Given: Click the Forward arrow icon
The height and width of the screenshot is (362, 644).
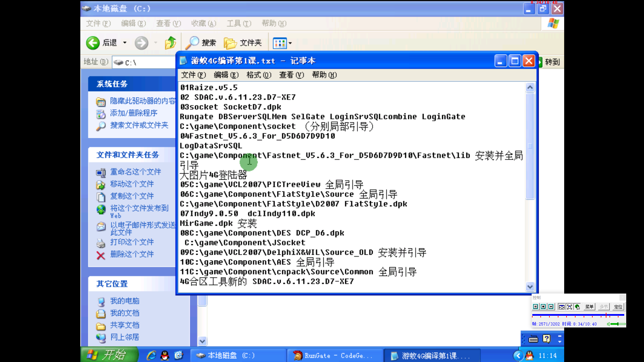Looking at the screenshot, I should [142, 43].
